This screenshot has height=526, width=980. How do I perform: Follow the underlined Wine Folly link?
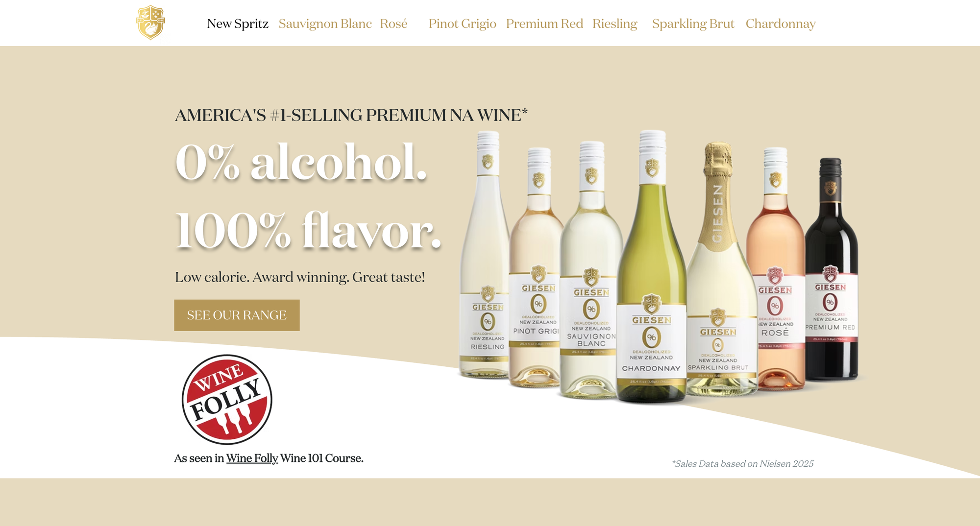coord(252,458)
